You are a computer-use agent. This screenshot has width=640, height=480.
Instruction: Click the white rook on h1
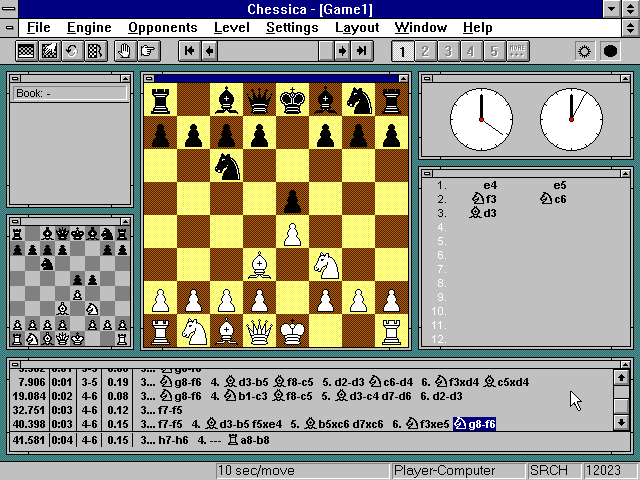click(391, 332)
